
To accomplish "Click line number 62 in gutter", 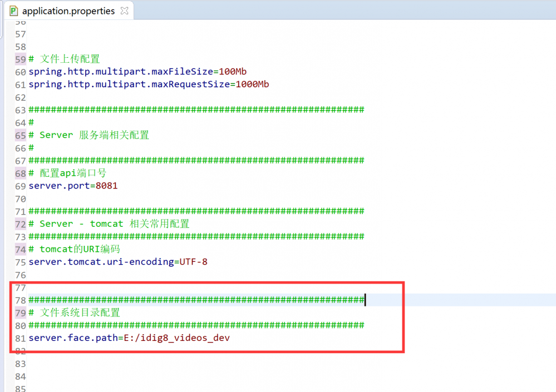I will coord(21,98).
